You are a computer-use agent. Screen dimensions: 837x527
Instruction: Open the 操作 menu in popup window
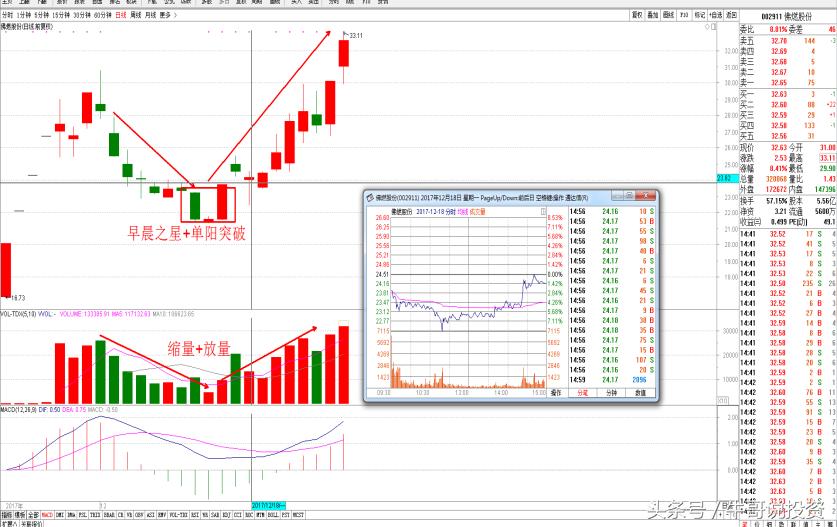coord(556,392)
